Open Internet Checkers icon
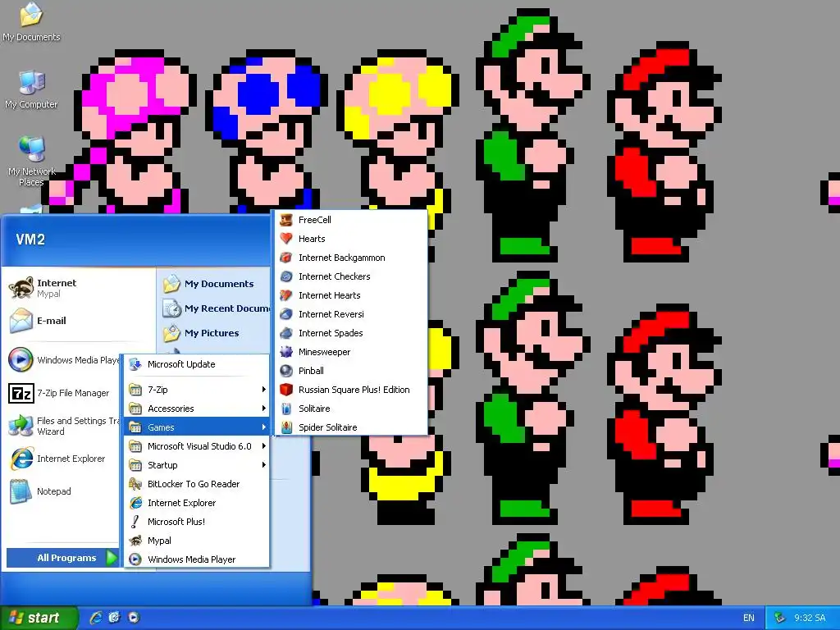The height and width of the screenshot is (630, 840). (x=286, y=276)
